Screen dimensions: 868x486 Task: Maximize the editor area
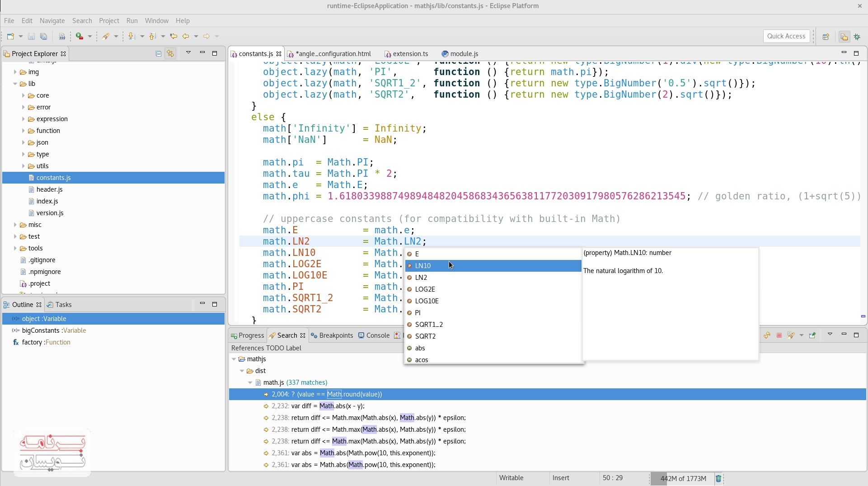tap(856, 53)
